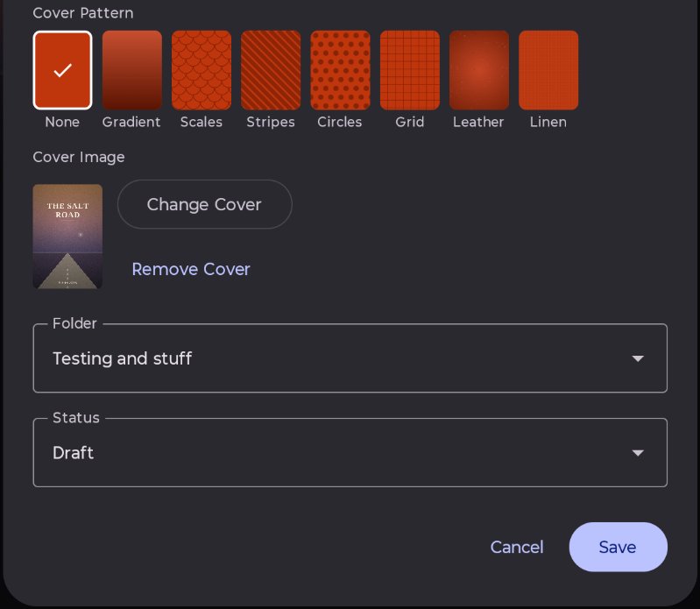Select the None cover pattern swatch

62,70
